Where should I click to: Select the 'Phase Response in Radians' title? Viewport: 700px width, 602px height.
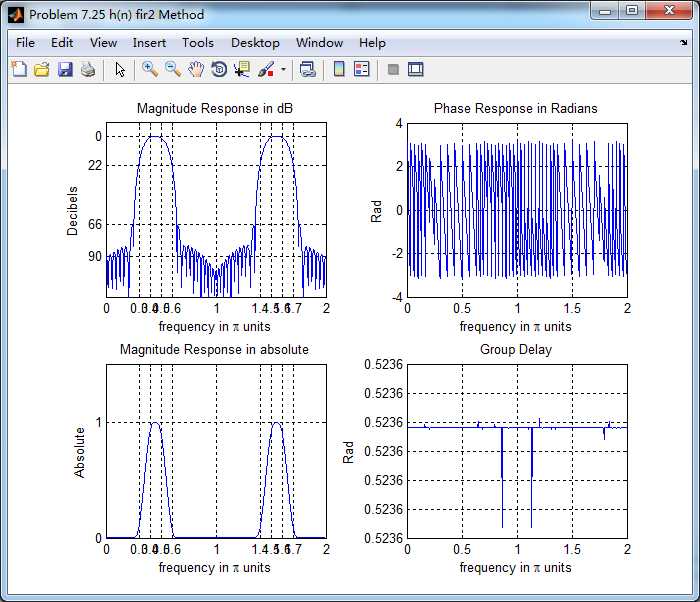click(516, 109)
